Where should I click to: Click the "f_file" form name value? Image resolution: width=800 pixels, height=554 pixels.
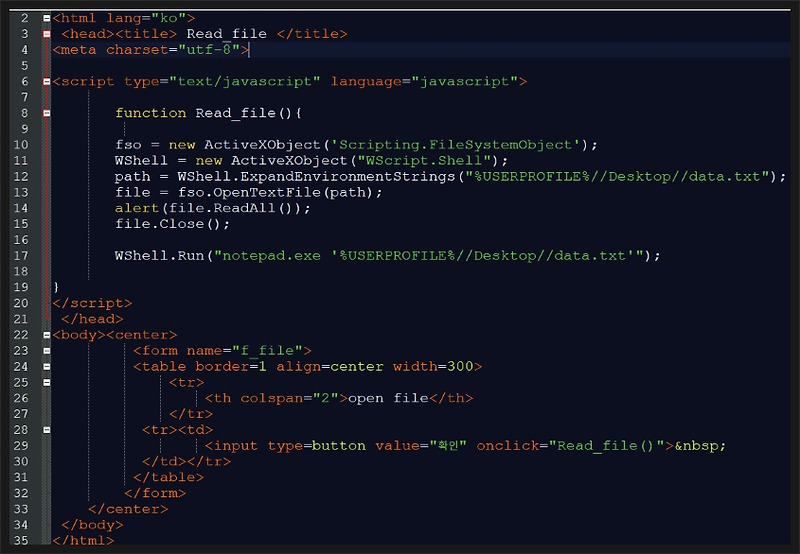pos(267,351)
